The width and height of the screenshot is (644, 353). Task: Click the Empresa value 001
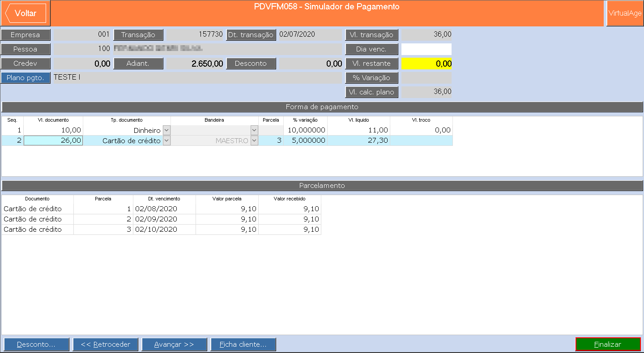point(82,35)
